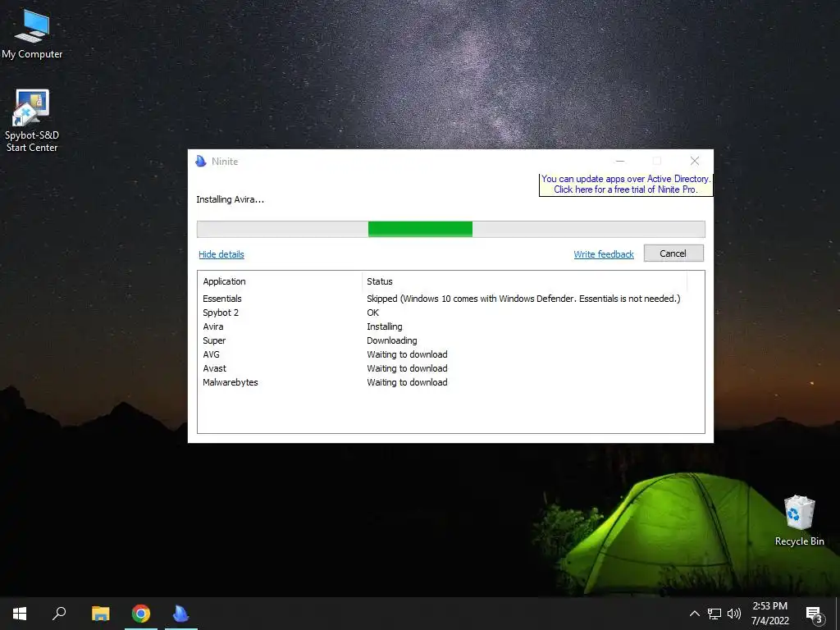Screen dimensions: 840x630
Task: Click the green installation progress bar
Action: [x=451, y=230]
